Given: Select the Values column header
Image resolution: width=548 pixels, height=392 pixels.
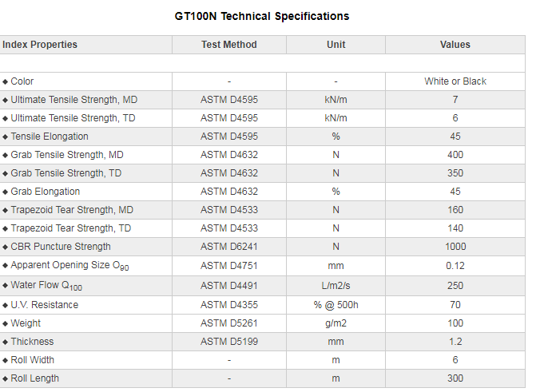Looking at the screenshot, I should [x=455, y=45].
